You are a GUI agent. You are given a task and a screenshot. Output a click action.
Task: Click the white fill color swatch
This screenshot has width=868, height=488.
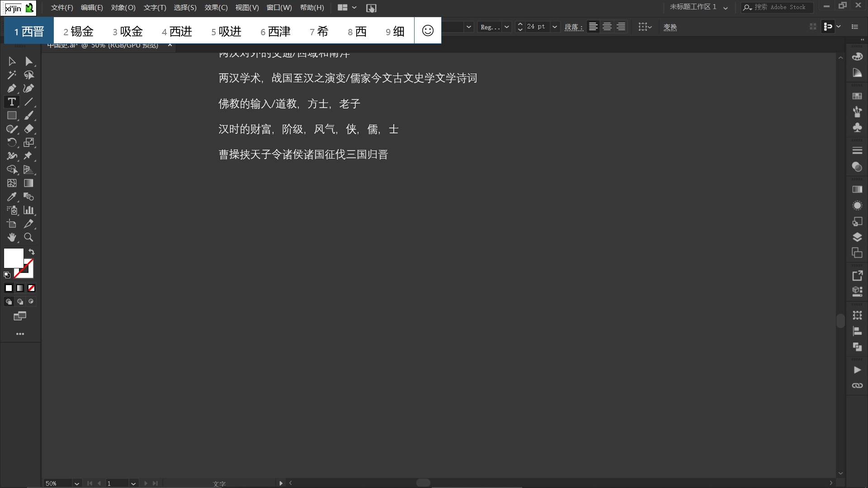point(14,258)
